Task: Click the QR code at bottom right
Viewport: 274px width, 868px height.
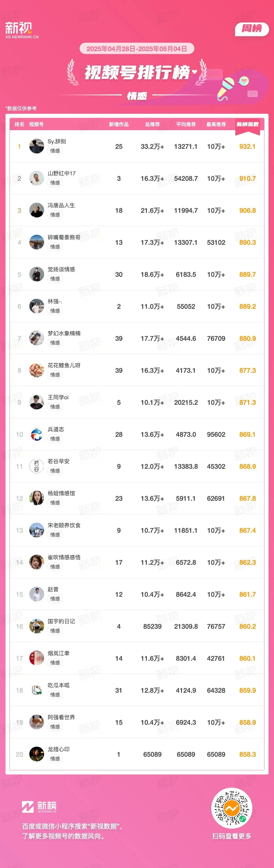Action: tap(232, 808)
